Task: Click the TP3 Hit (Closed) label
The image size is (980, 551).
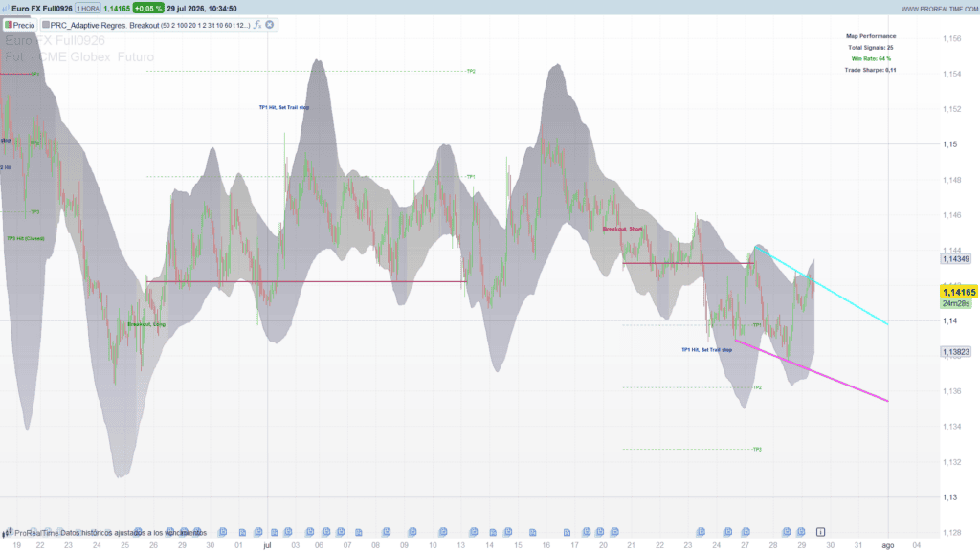Action: click(x=26, y=238)
